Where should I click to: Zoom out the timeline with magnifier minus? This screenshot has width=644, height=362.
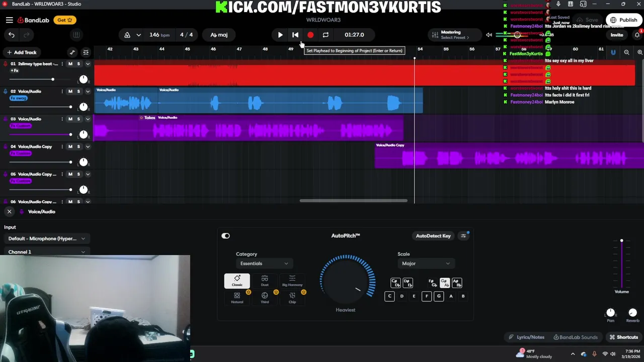coord(626,52)
